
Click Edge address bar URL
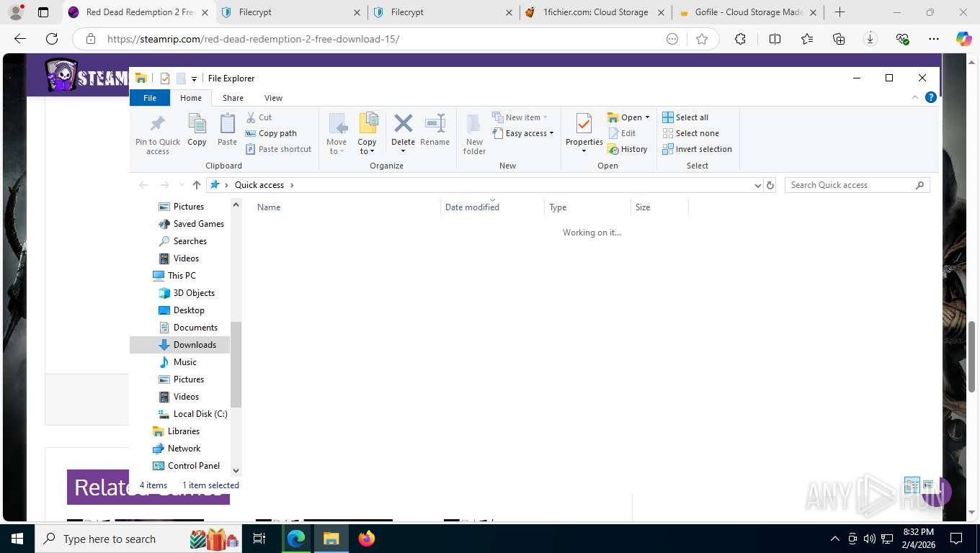tap(253, 39)
